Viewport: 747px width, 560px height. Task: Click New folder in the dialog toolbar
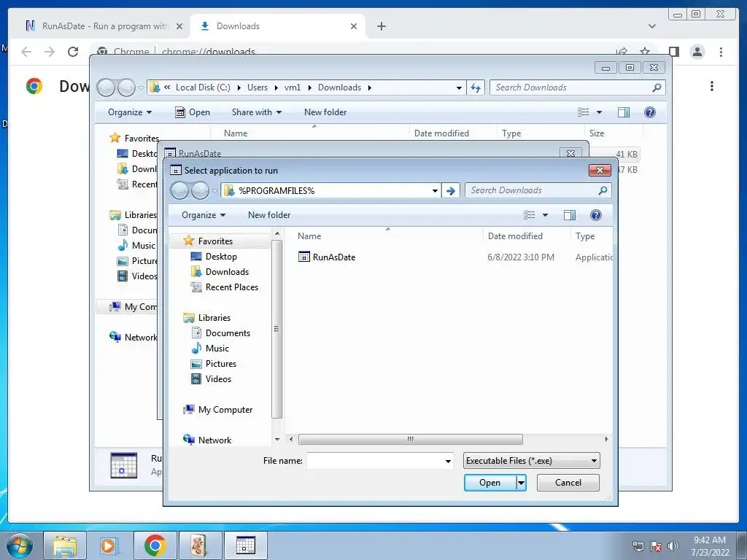[x=269, y=215]
